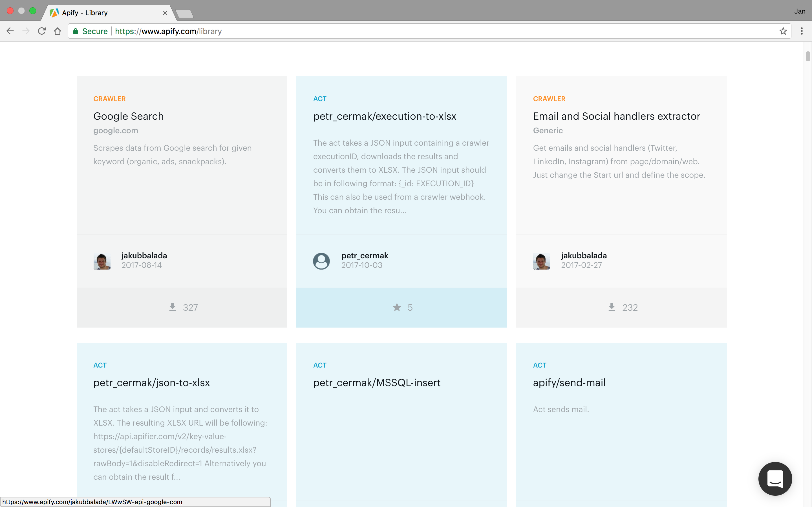
Task: Open petr_cermak/execution-to-xlsx act
Action: click(x=385, y=116)
